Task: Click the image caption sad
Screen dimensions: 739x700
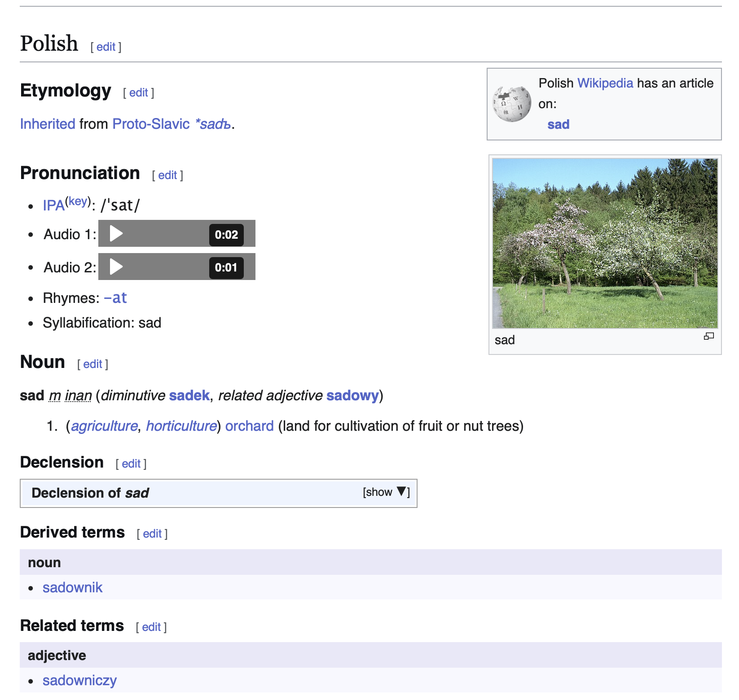Action: [505, 340]
